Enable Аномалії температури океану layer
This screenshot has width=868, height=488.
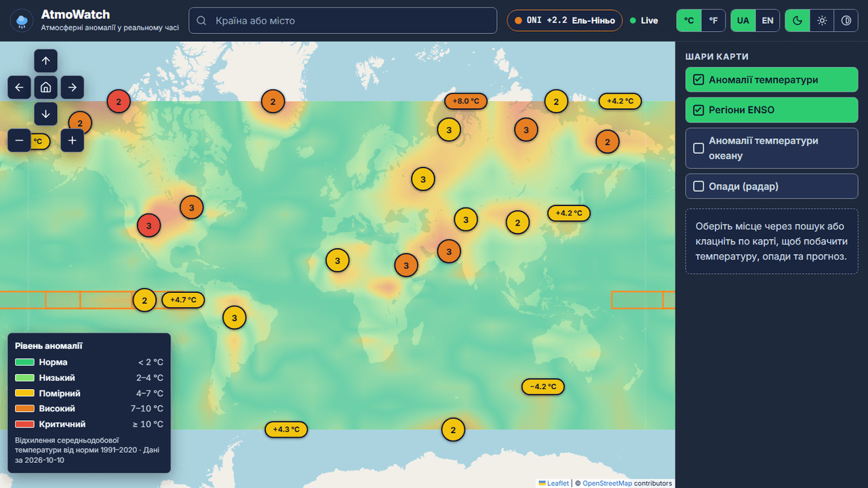coord(772,148)
